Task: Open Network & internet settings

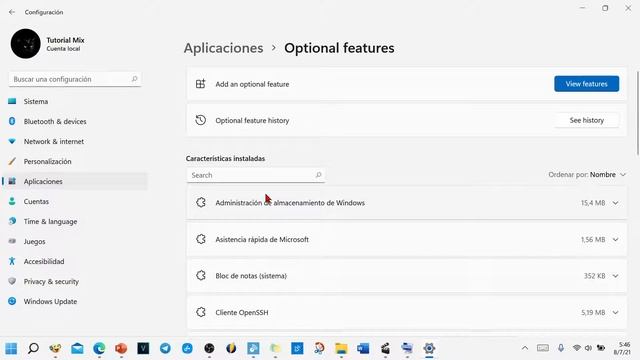Action: pos(75,141)
